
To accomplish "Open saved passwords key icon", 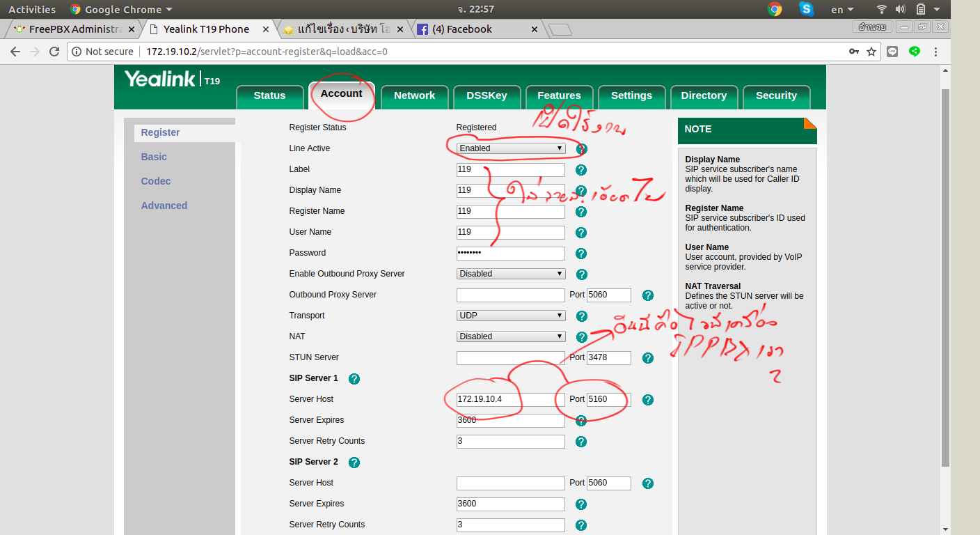I will (853, 52).
